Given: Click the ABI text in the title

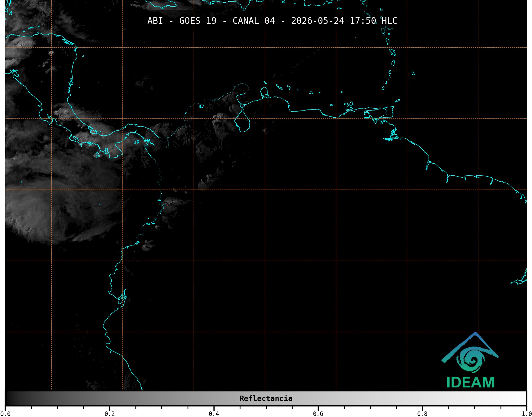Looking at the screenshot, I should coord(155,21).
